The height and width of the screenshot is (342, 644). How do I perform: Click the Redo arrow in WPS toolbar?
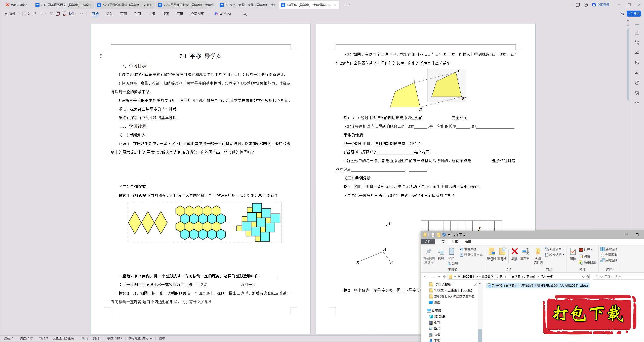pyautogui.click(x=51, y=14)
